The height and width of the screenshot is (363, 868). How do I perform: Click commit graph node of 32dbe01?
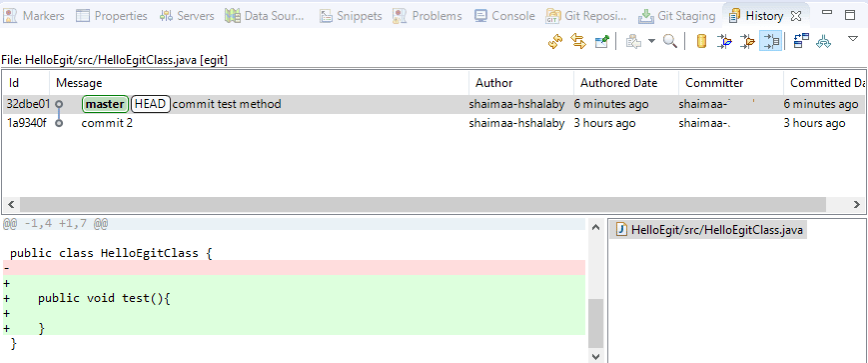59,104
